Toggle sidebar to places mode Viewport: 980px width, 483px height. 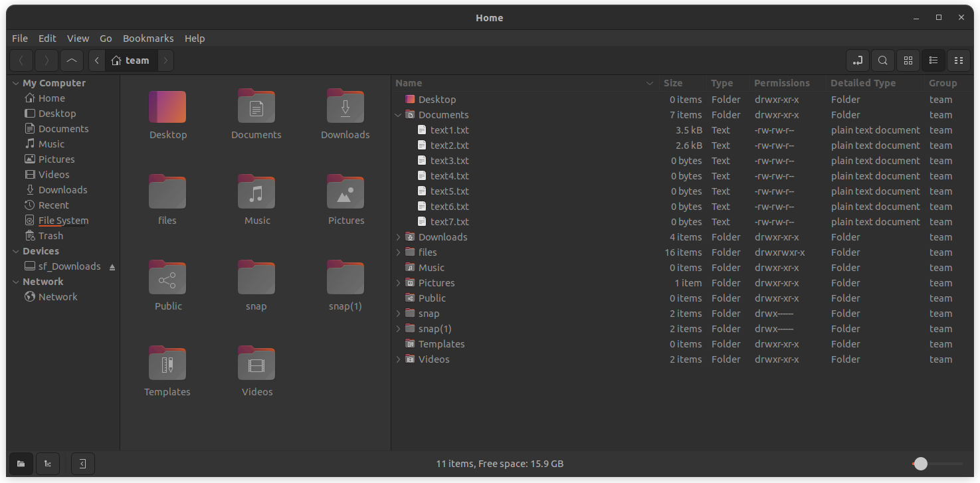(x=21, y=464)
